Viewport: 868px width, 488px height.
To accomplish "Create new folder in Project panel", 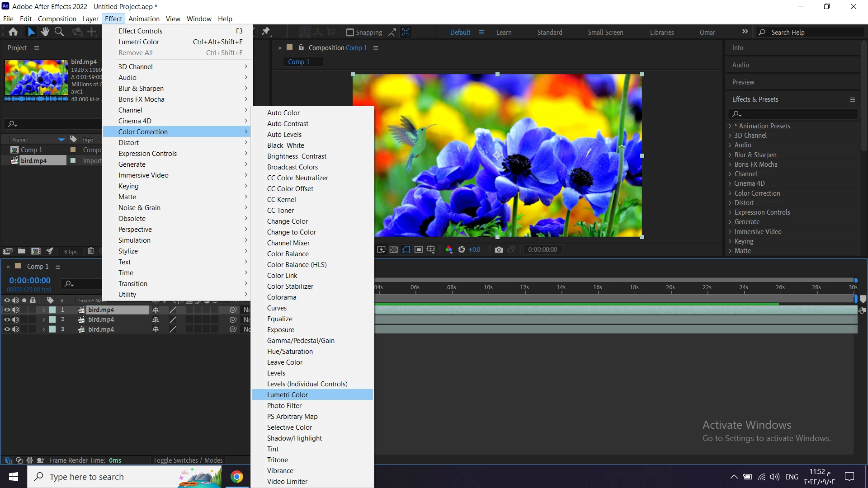I will point(21,251).
